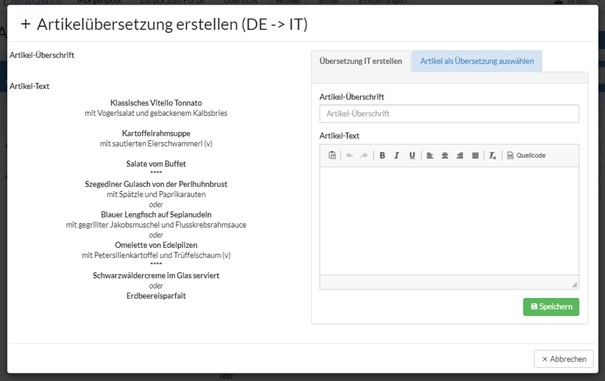This screenshot has height=381, width=605.
Task: Click the dialog title 'Artikelübersetzung erstellen'
Action: pyautogui.click(x=137, y=24)
